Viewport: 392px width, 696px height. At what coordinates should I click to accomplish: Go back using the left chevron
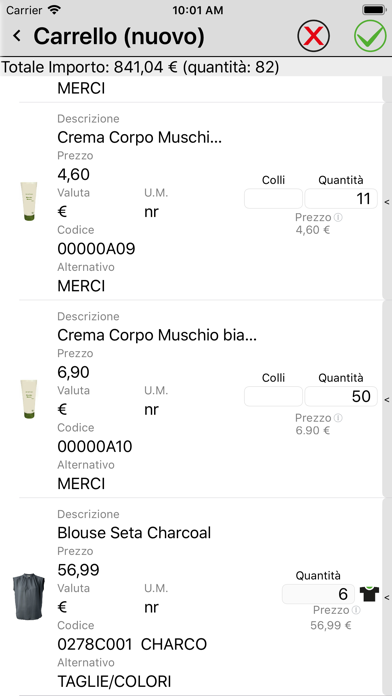click(x=17, y=36)
